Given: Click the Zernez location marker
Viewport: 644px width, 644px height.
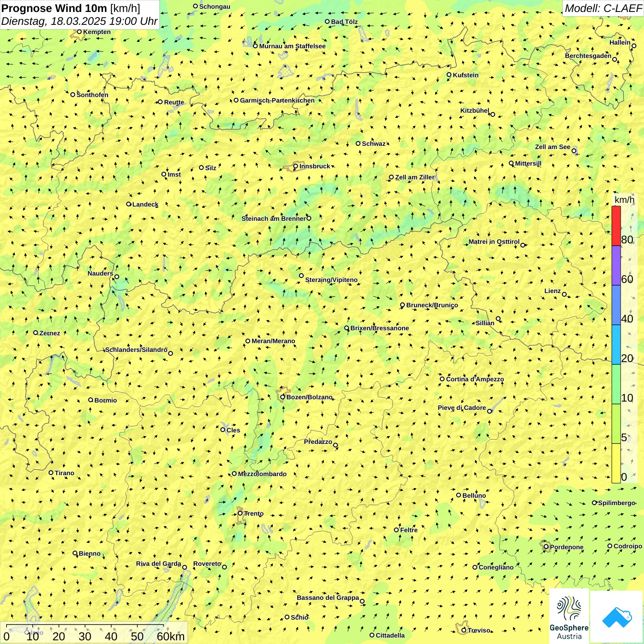Looking at the screenshot, I should click(35, 333).
